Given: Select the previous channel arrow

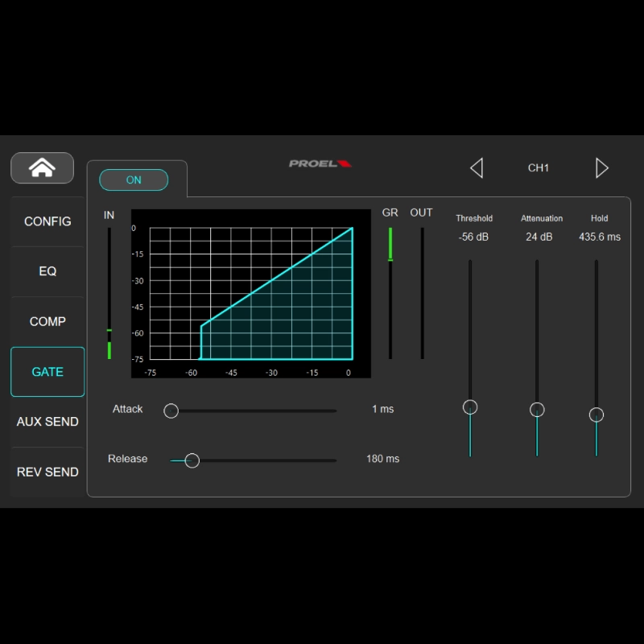Looking at the screenshot, I should point(477,167).
